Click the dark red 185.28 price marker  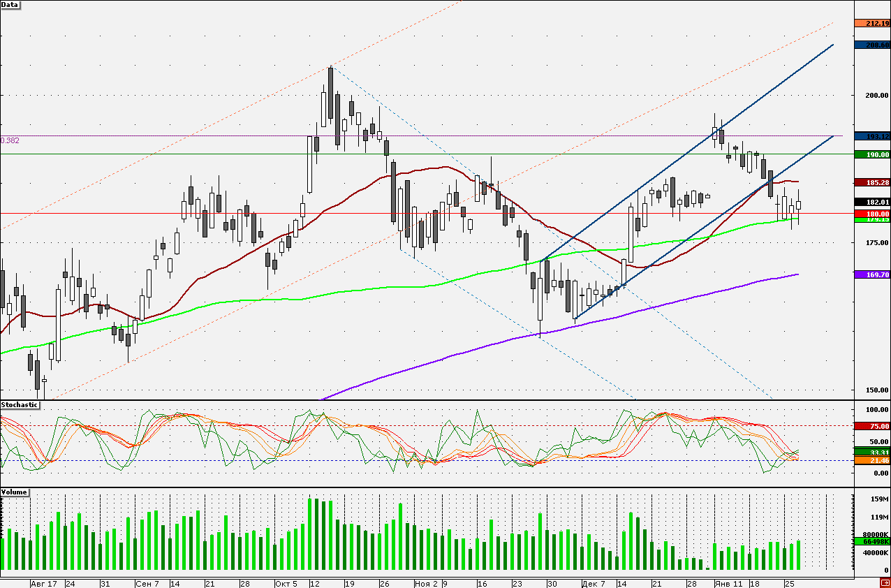click(872, 182)
